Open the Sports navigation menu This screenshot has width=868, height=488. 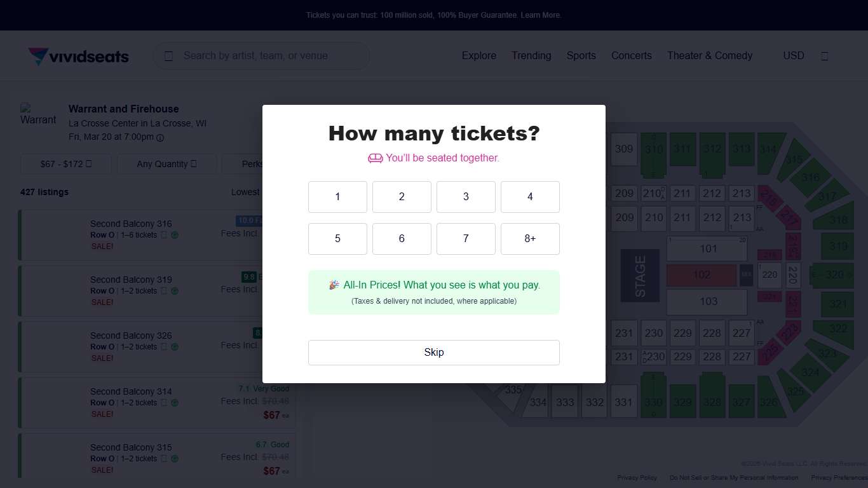pos(581,56)
